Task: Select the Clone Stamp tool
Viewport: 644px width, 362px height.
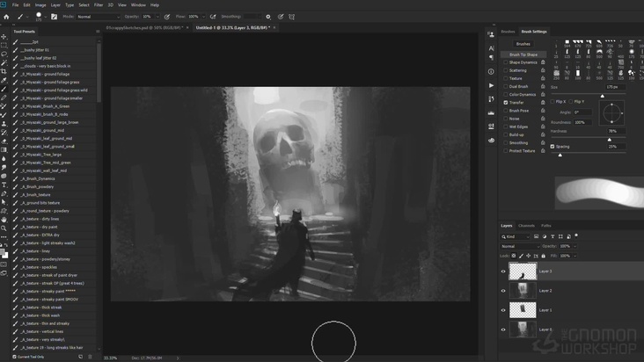Action: [4, 123]
